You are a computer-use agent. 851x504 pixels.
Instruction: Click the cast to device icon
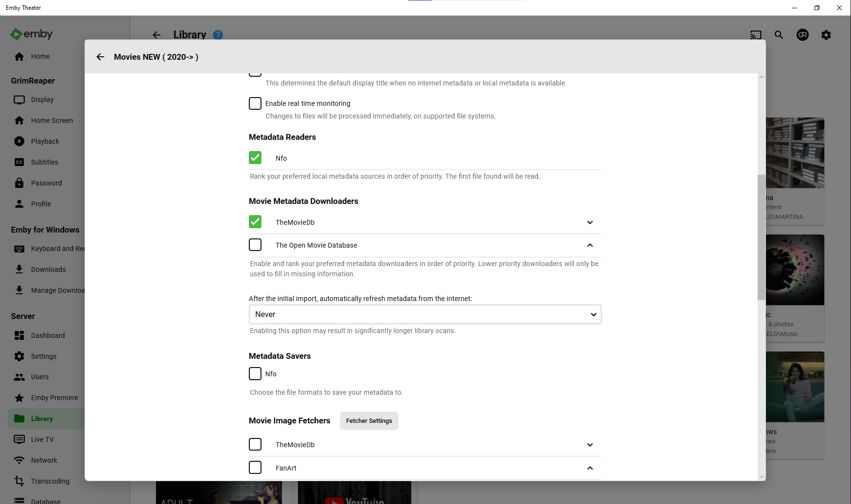(756, 35)
